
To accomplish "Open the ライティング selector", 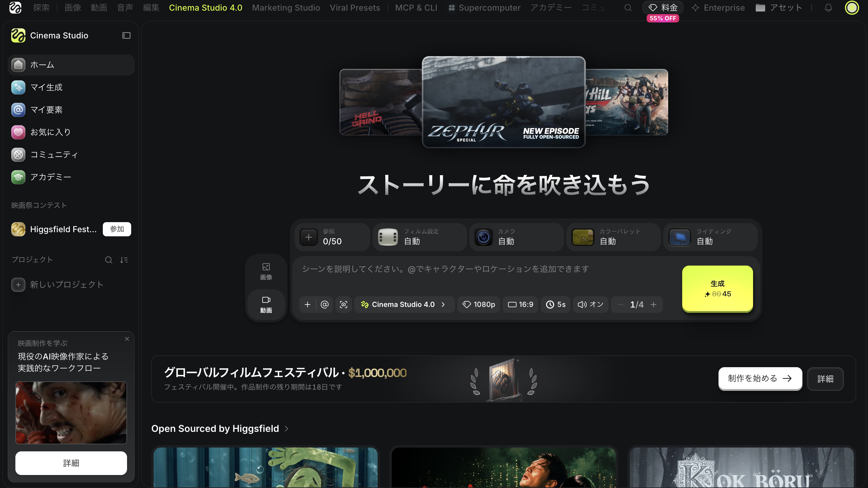I will (710, 237).
